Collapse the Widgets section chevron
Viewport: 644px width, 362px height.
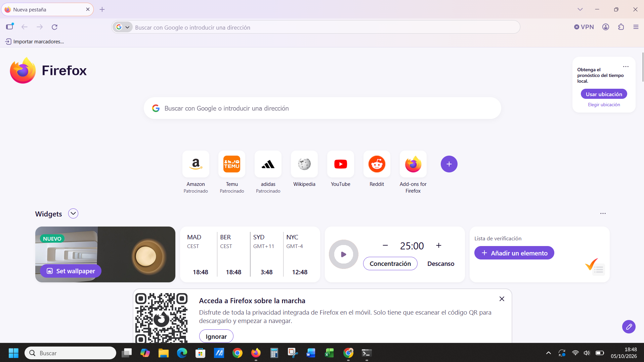(73, 213)
